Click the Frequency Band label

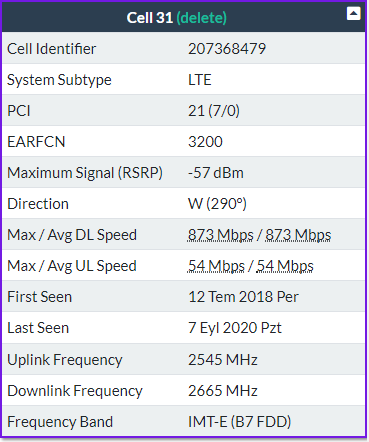point(60,422)
